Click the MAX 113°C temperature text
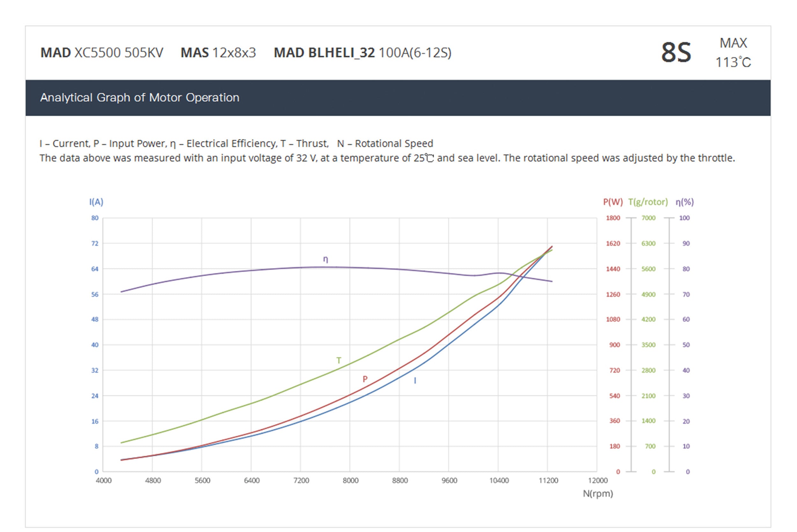This screenshot has width=797, height=532. (733, 53)
